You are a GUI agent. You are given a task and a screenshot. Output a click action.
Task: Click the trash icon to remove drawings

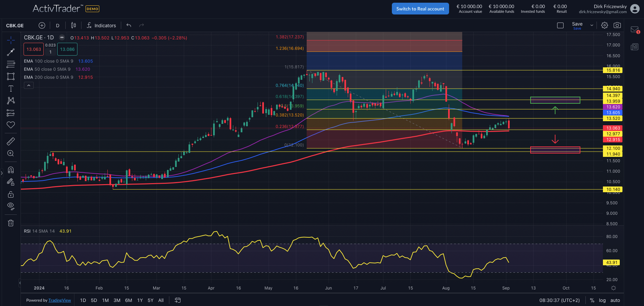click(x=11, y=223)
